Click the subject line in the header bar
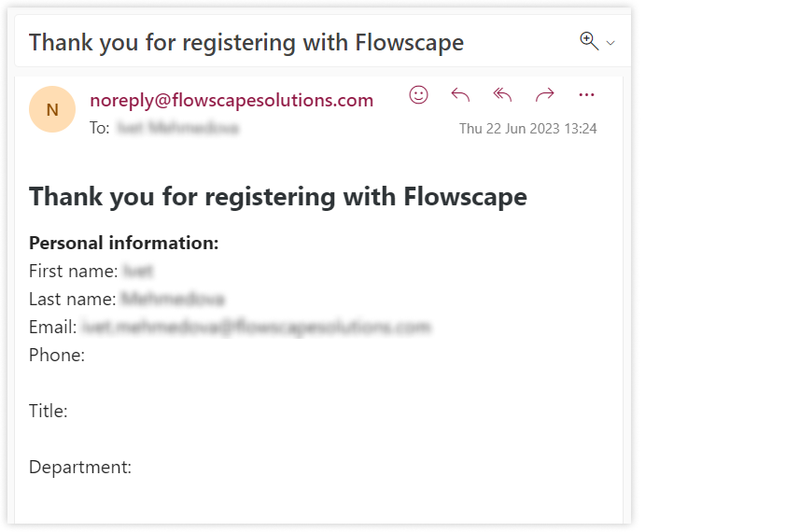 click(246, 42)
